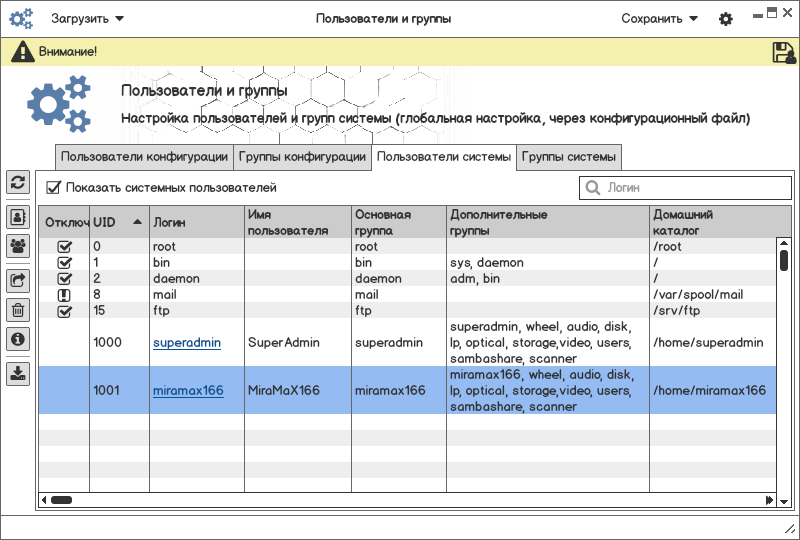Click the download-to-tray icon in sidebar
The image size is (800, 540).
coord(18,374)
